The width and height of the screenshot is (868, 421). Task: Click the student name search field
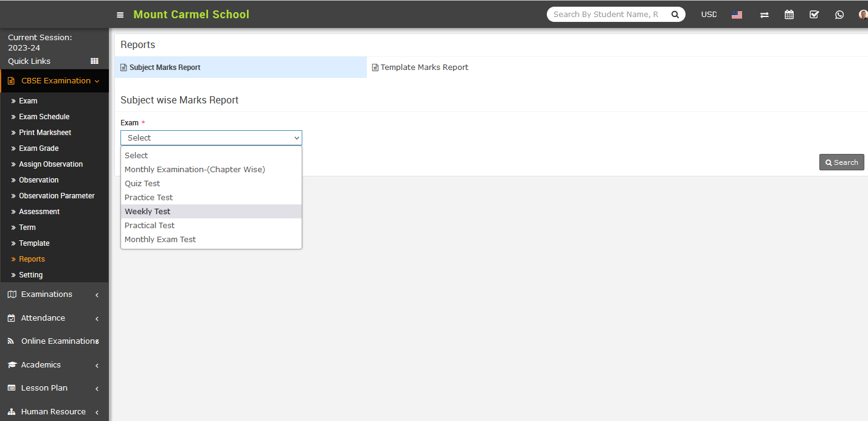605,15
